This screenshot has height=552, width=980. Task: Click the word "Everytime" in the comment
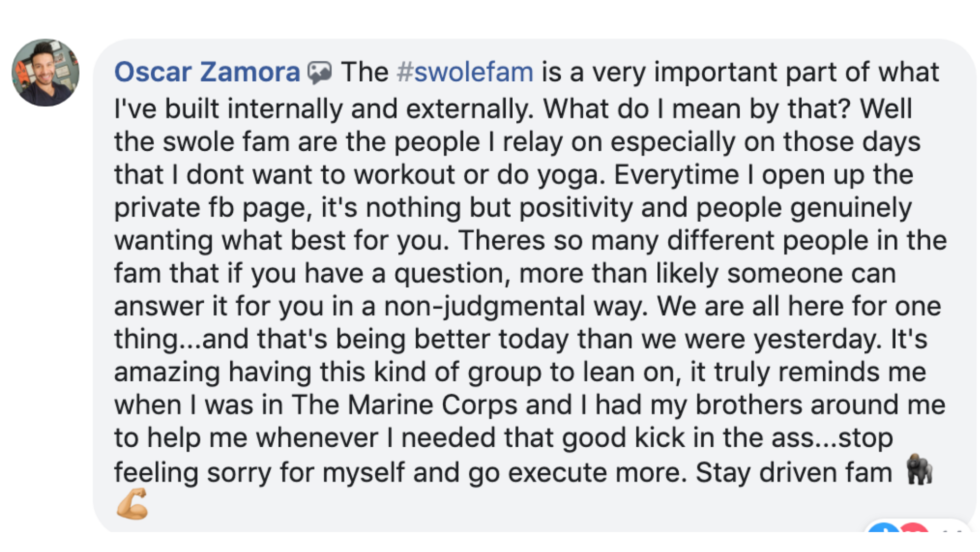pos(676,175)
